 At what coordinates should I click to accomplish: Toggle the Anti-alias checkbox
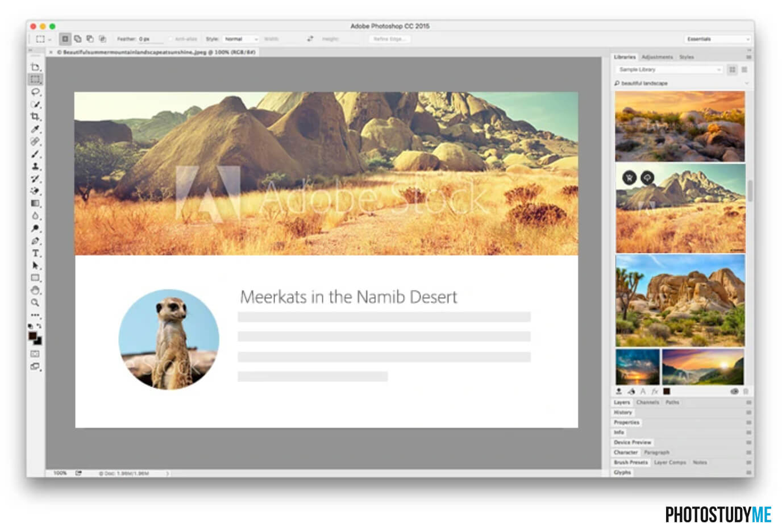pos(170,39)
